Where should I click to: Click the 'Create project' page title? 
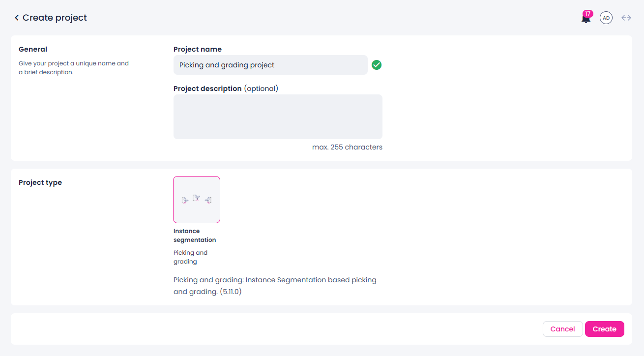55,18
